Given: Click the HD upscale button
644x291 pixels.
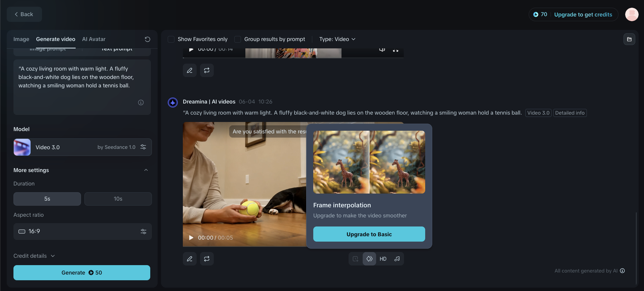Looking at the screenshot, I should [383, 259].
